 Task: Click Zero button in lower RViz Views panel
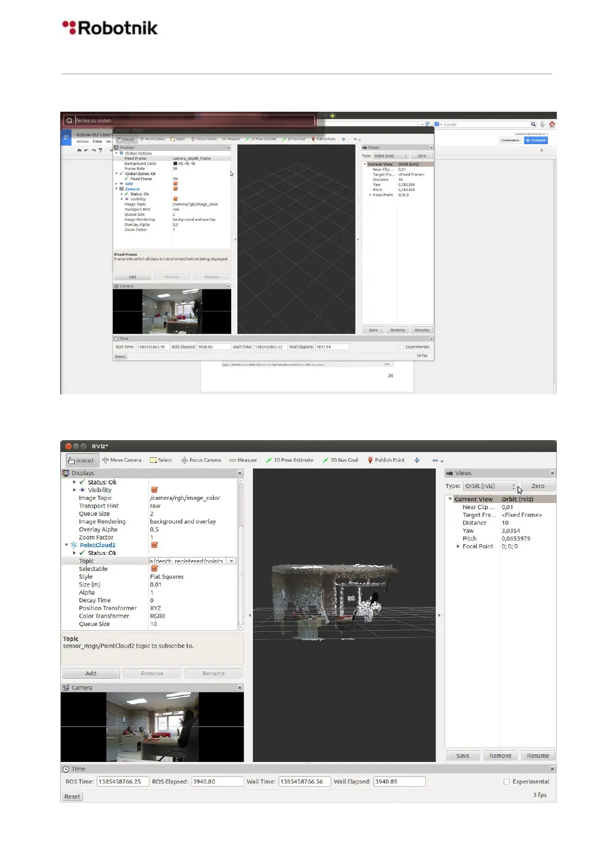click(538, 486)
